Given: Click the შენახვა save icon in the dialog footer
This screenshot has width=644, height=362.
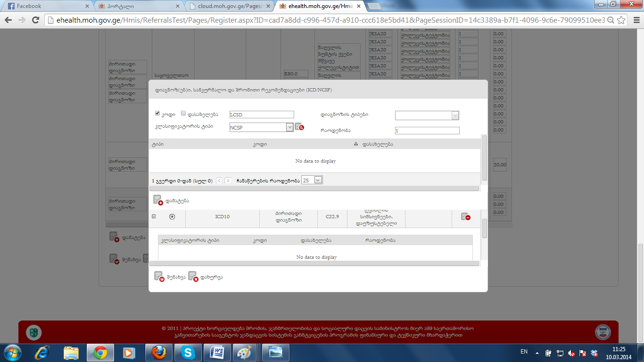Looking at the screenshot, I should pyautogui.click(x=159, y=277).
